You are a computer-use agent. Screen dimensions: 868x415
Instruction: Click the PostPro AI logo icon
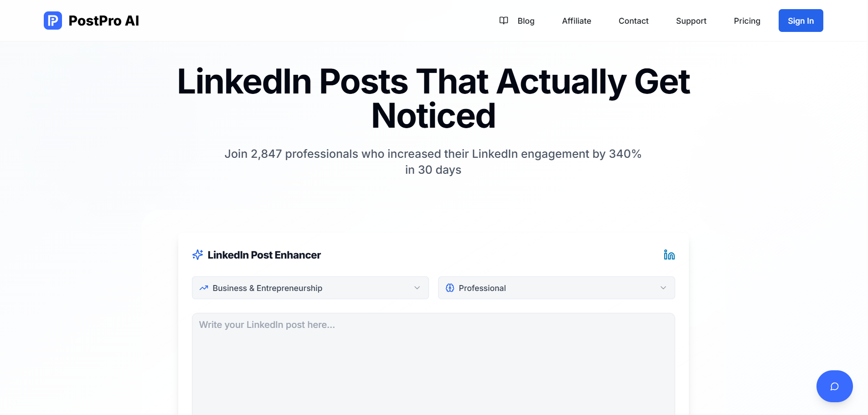pyautogui.click(x=53, y=21)
